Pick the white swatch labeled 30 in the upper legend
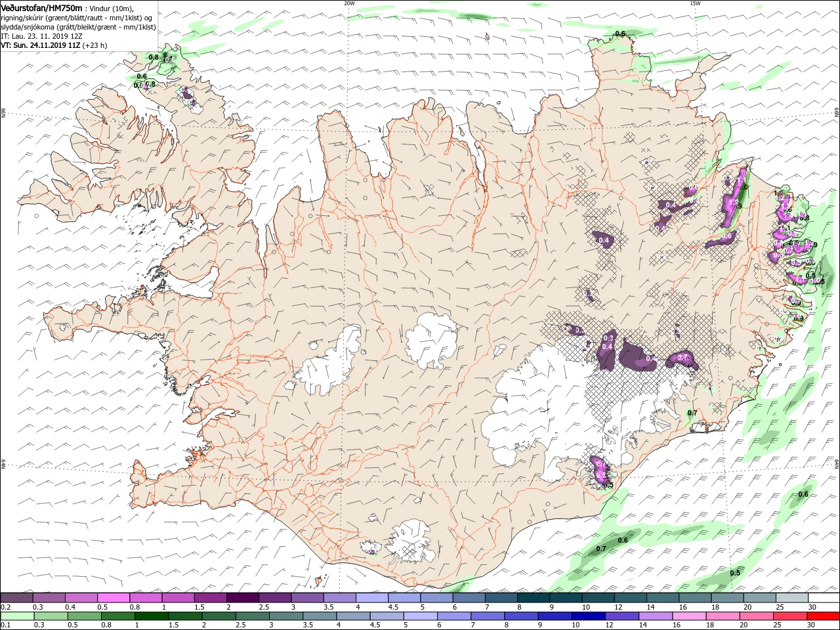840x630 pixels. coord(824,598)
